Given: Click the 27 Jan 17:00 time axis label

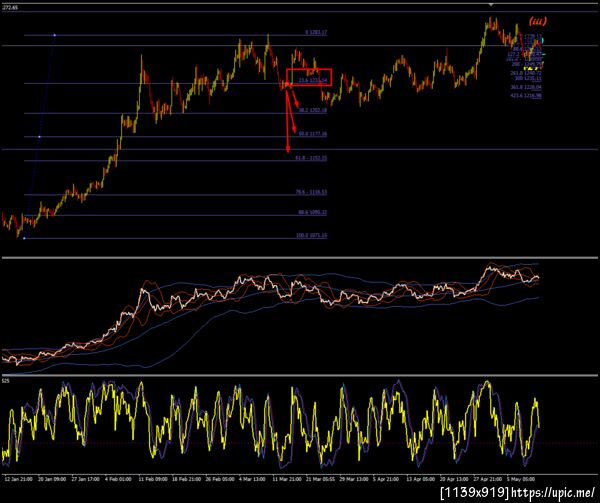Looking at the screenshot, I should (86, 479).
